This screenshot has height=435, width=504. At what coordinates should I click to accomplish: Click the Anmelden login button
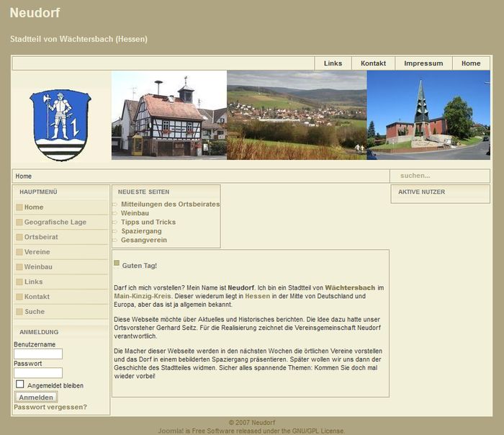point(36,397)
